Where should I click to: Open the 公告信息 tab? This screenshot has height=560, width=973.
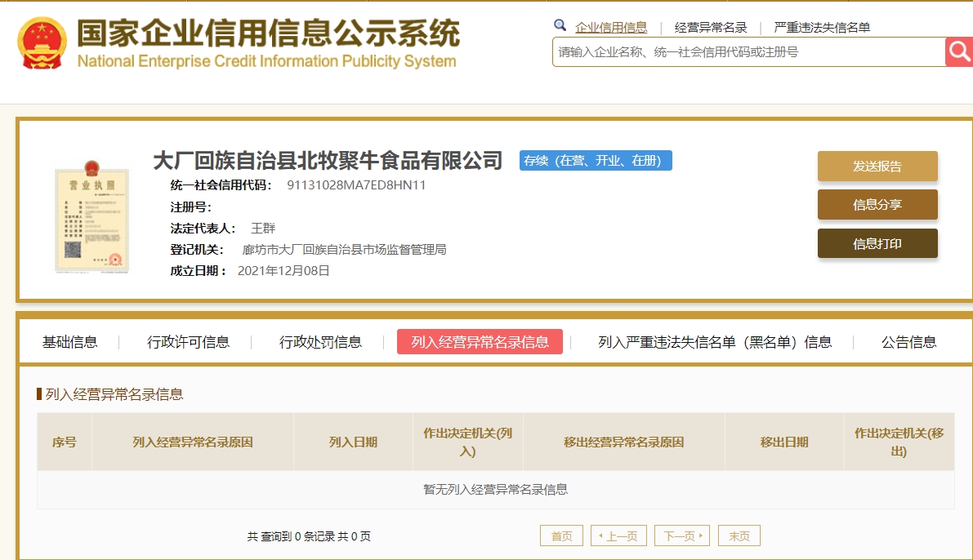(x=908, y=342)
